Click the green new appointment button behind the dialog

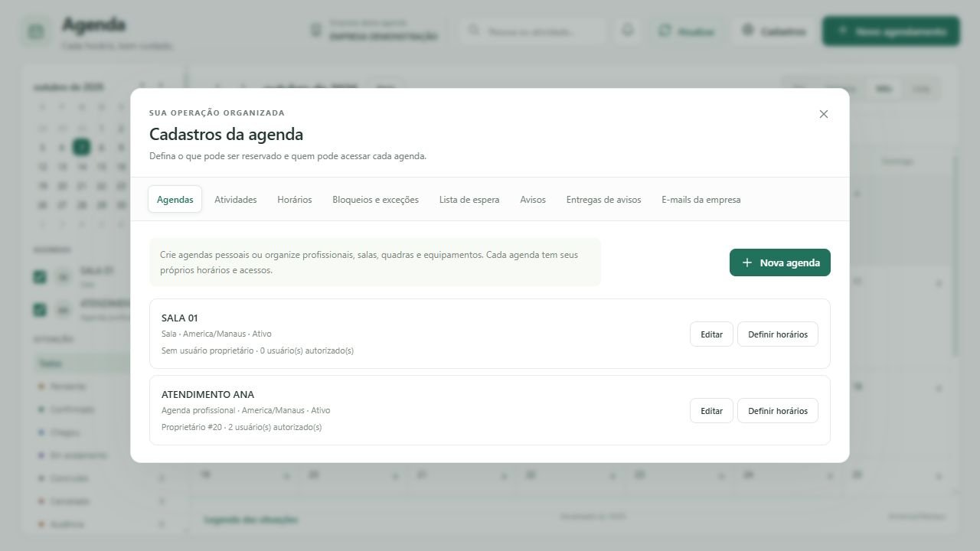click(891, 31)
